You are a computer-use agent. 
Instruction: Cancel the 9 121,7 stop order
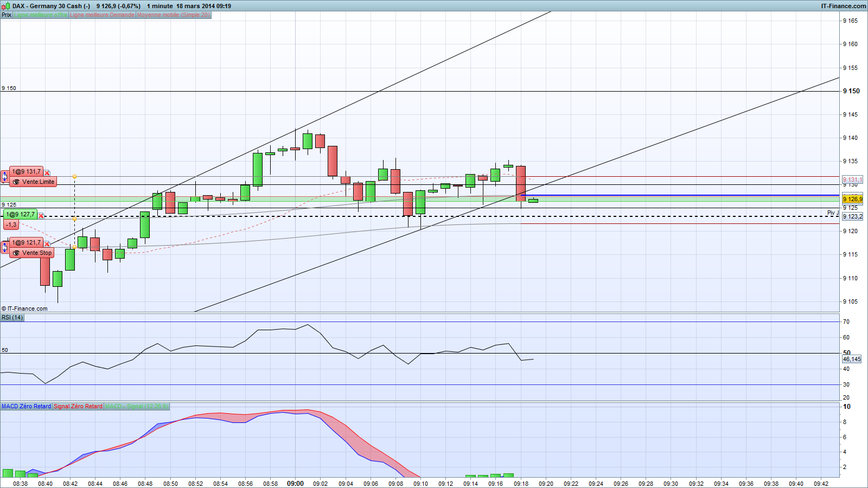tap(47, 244)
